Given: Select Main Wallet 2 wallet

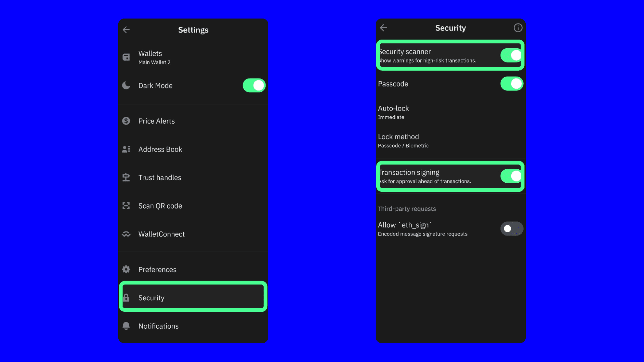Looking at the screenshot, I should [155, 62].
